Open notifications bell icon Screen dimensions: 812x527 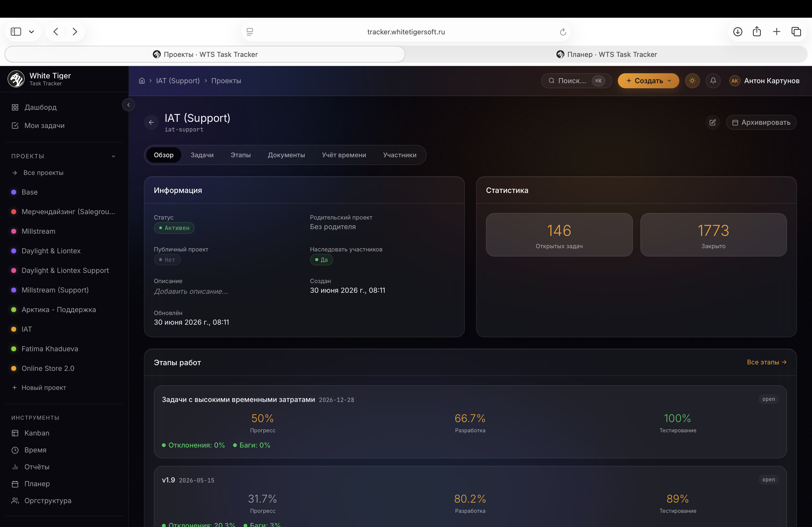coord(713,81)
